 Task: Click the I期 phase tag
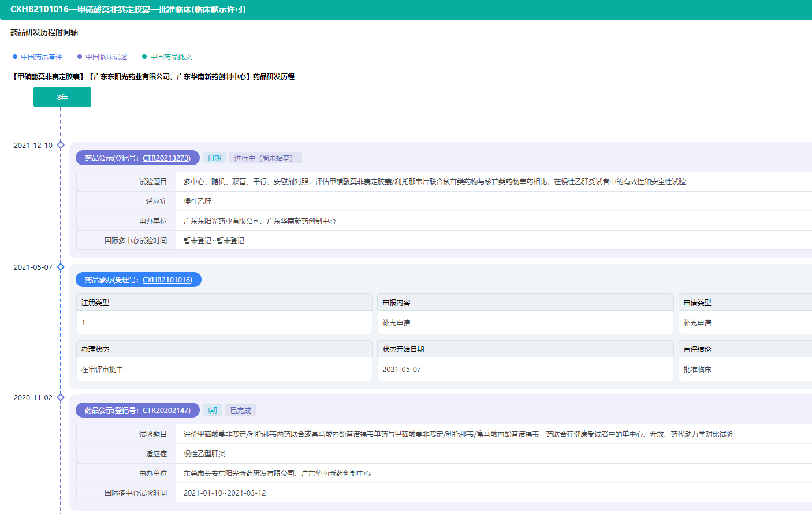click(213, 410)
